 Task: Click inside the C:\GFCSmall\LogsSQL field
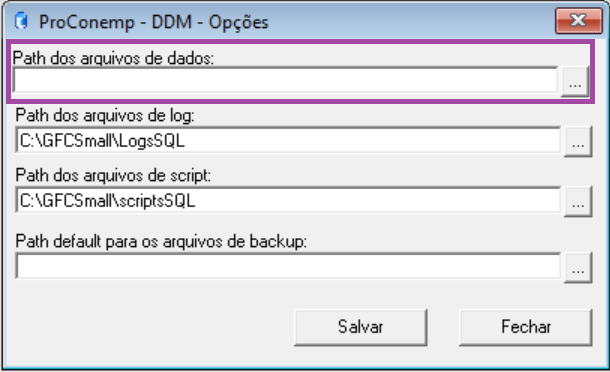288,140
